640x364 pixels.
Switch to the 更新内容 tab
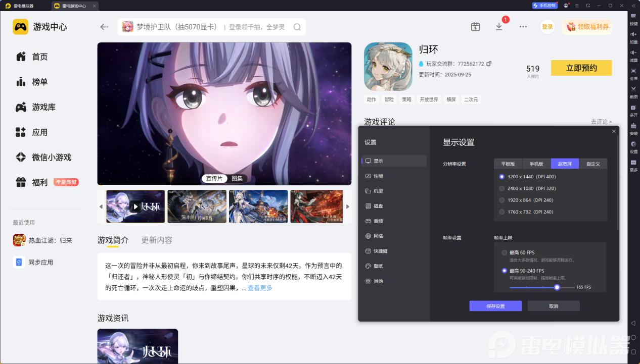click(x=157, y=240)
